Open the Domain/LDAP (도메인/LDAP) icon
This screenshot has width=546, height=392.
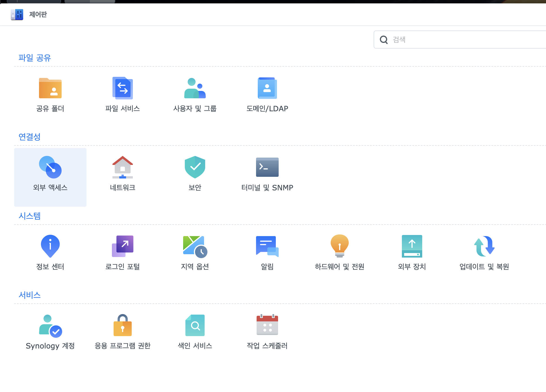pos(267,88)
